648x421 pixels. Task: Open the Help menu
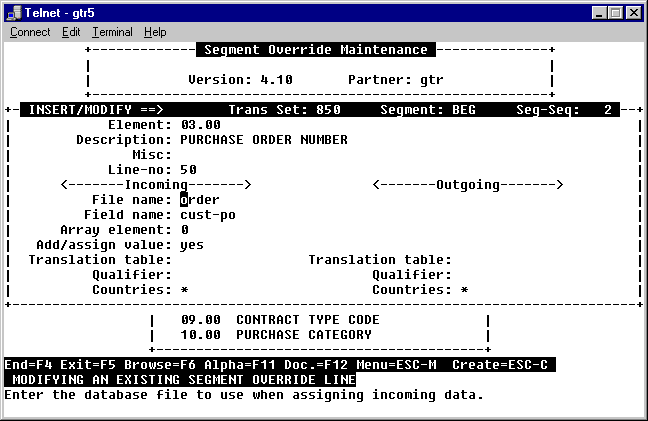155,32
